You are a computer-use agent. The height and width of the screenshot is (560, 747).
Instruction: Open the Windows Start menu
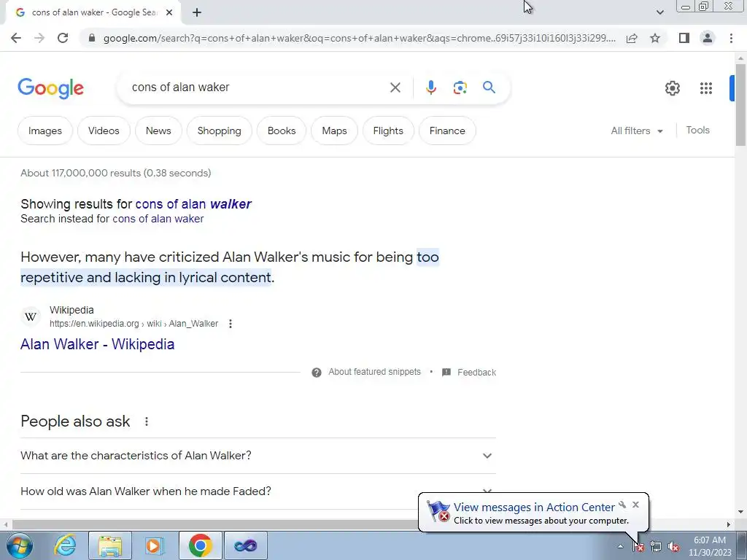(x=20, y=545)
